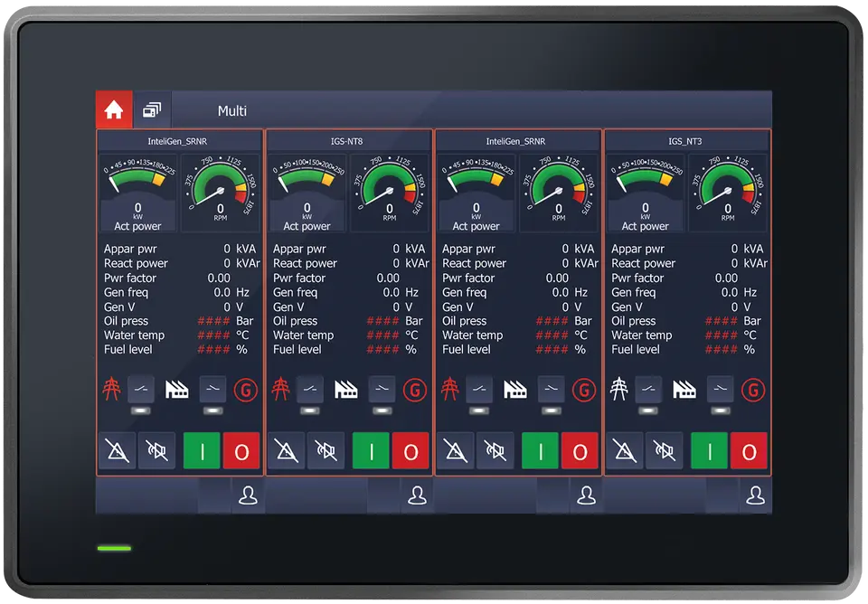868x604 pixels.
Task: Silence the horn on IGS-NT8
Action: click(x=326, y=451)
